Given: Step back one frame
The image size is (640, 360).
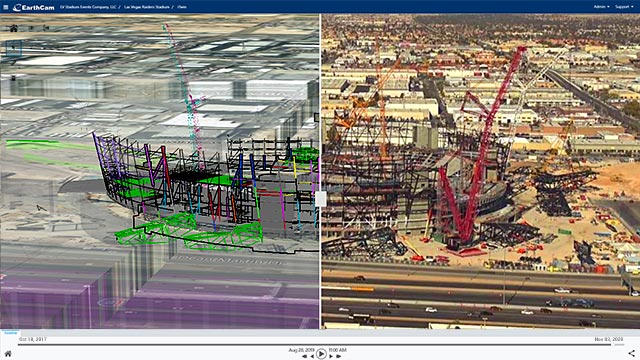Looking at the screenshot, I should 312,356.
